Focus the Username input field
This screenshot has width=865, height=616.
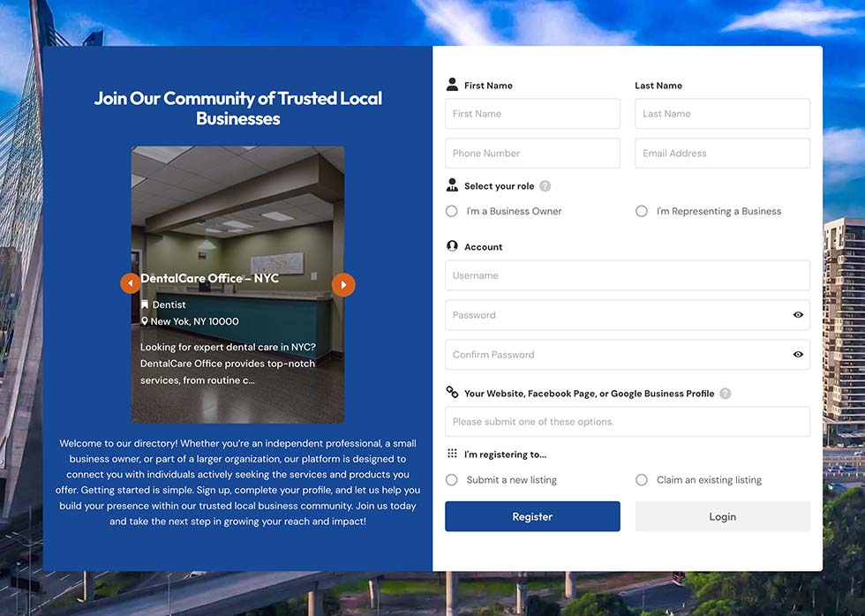[x=627, y=275]
